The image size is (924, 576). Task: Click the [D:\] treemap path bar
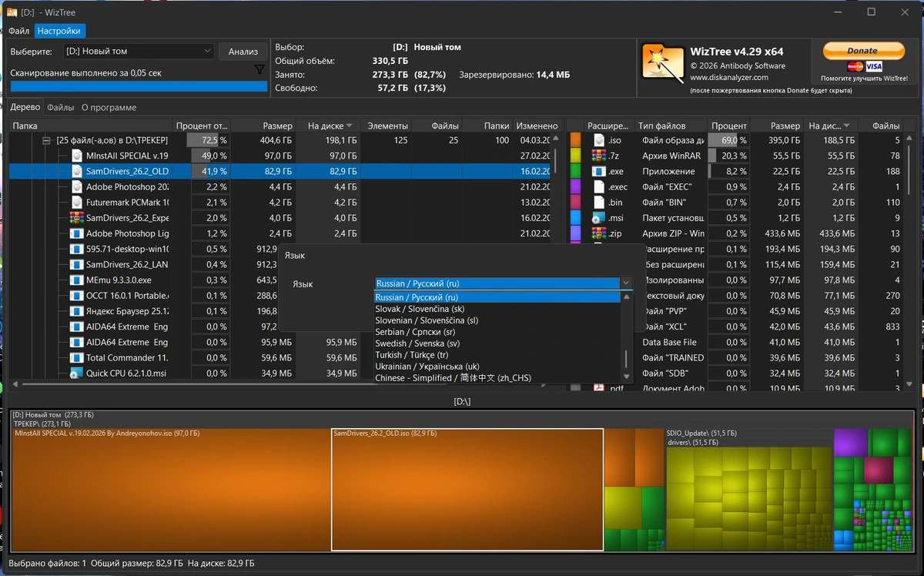462,401
